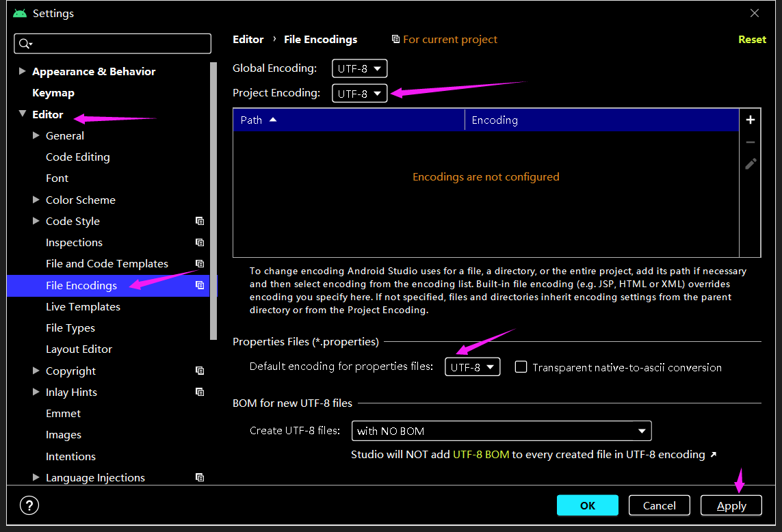Image resolution: width=782 pixels, height=532 pixels.
Task: Close the Settings dialog
Action: point(755,14)
